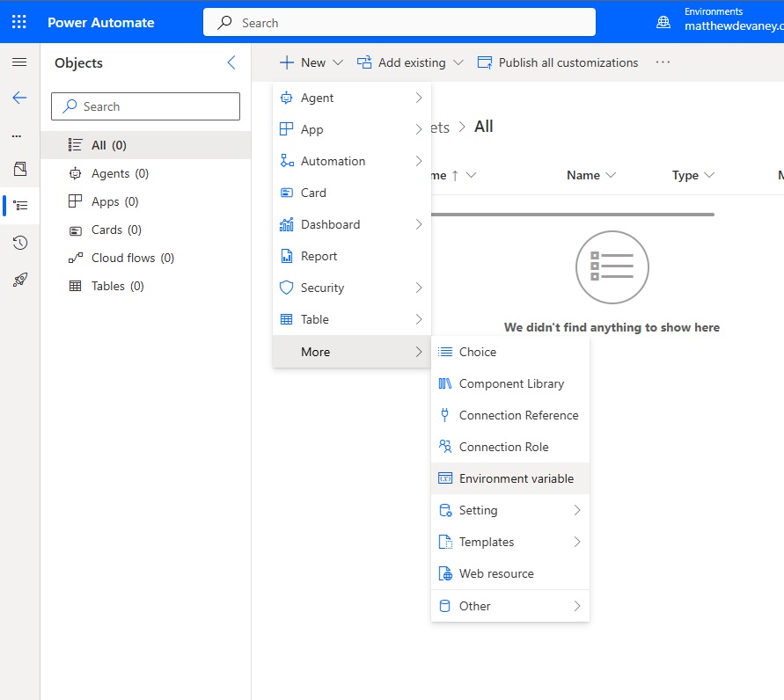Open the Type column dropdown

(709, 175)
